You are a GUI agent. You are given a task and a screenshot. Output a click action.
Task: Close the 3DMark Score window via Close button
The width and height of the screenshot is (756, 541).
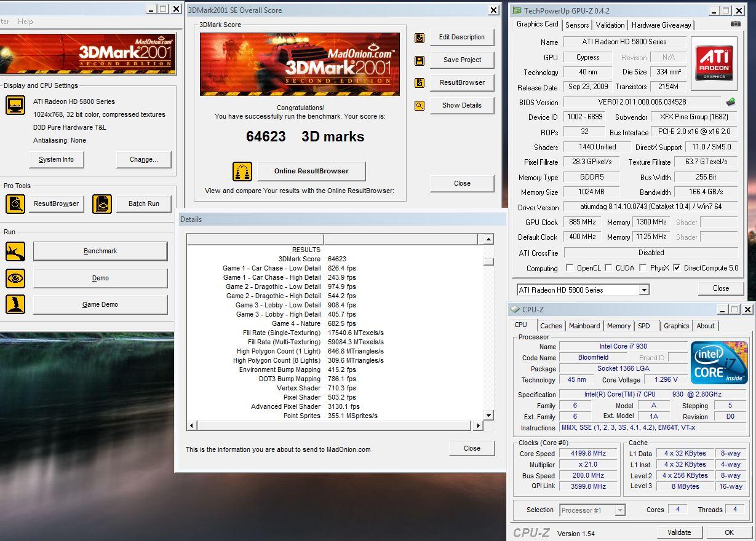point(461,183)
